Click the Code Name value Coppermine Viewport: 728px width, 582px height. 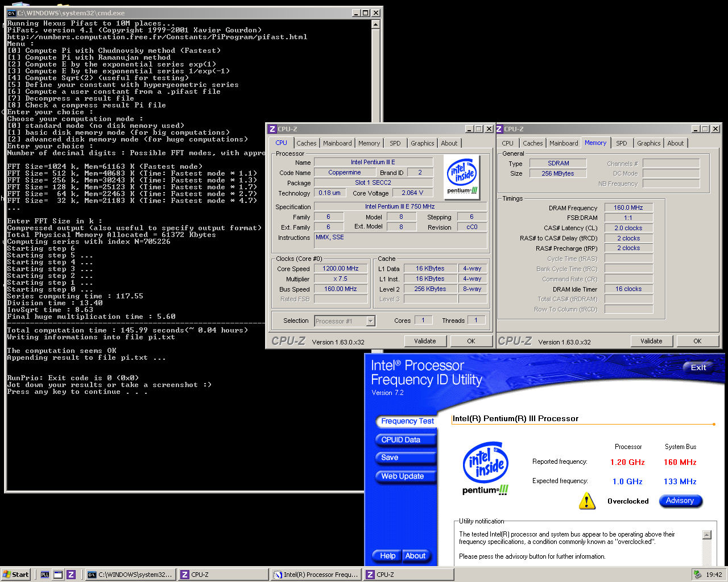345,173
